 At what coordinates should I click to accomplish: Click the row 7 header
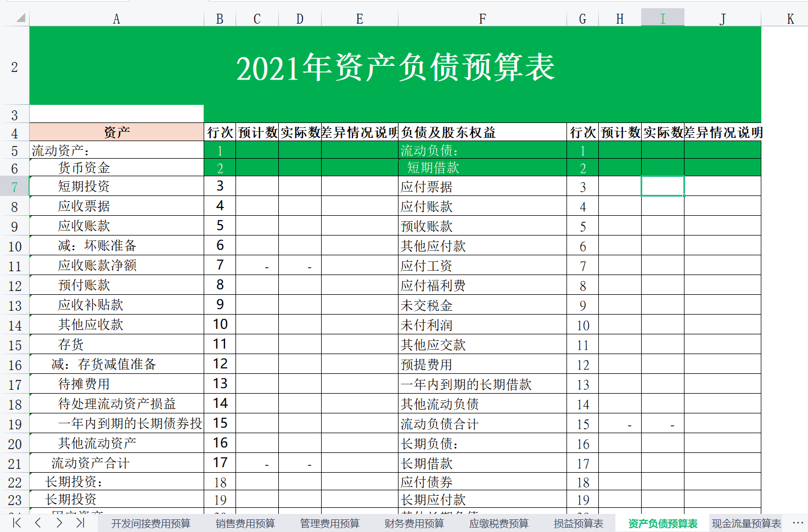(x=15, y=187)
